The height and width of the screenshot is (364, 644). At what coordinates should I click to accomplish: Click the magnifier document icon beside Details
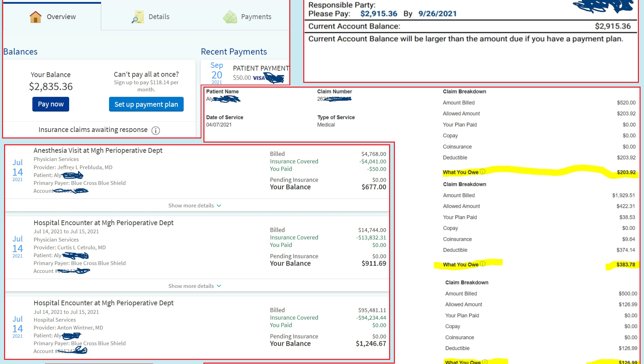pos(138,17)
